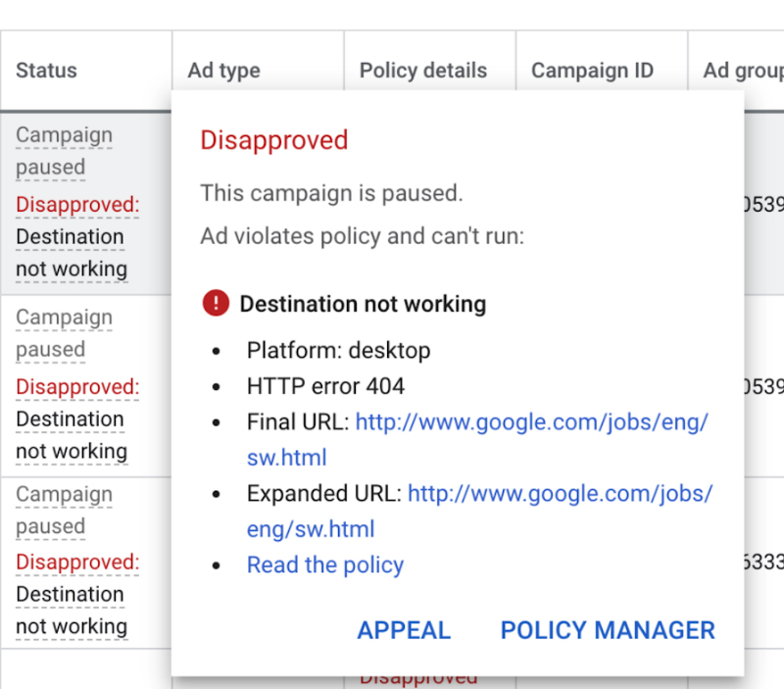Viewport: 784px width, 689px height.
Task: Click 'Destination not working' in first row
Action: [72, 253]
